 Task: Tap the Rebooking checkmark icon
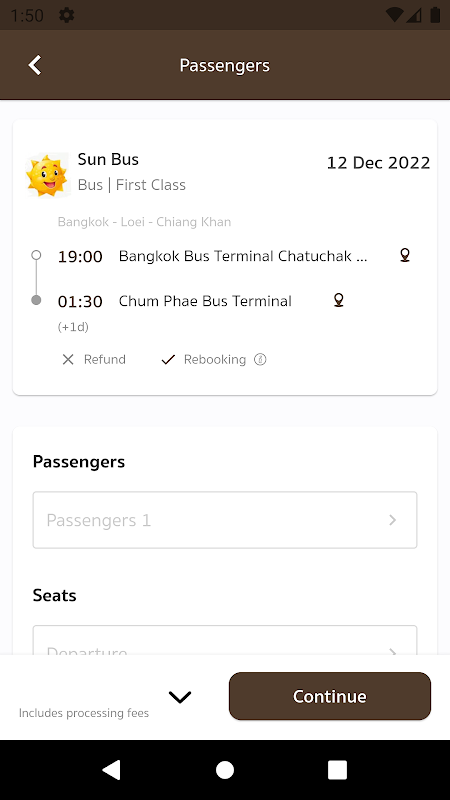click(x=168, y=360)
